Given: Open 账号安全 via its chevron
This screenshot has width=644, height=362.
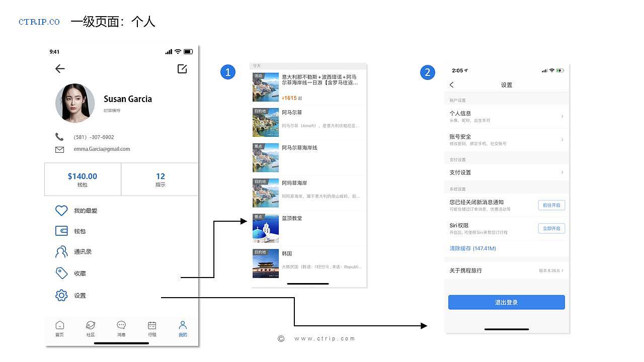Looking at the screenshot, I should [x=562, y=140].
